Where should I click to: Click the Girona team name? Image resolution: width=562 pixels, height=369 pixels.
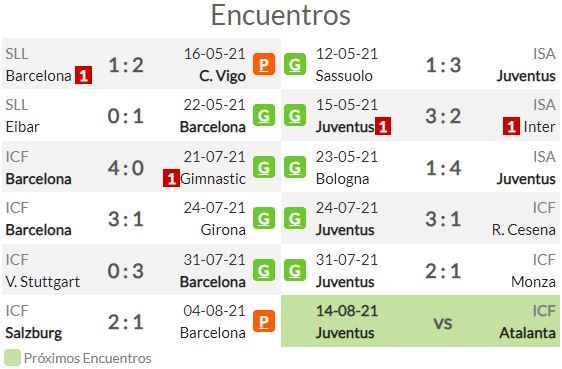point(223,230)
